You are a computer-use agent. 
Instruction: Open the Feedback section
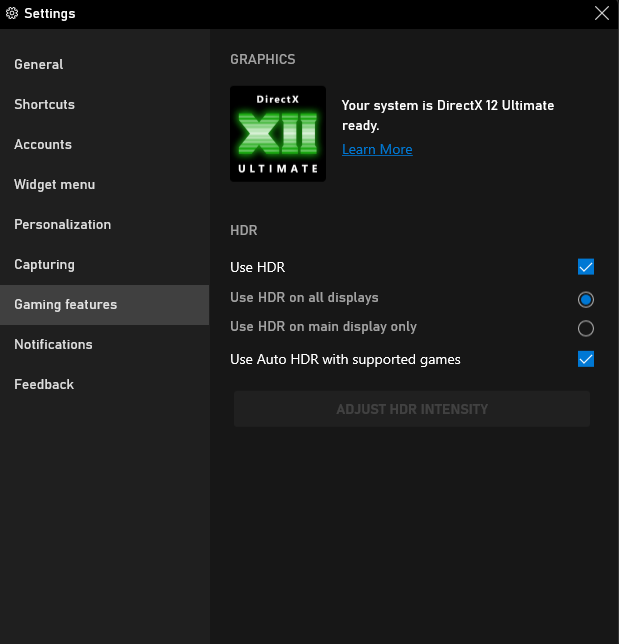(x=44, y=384)
